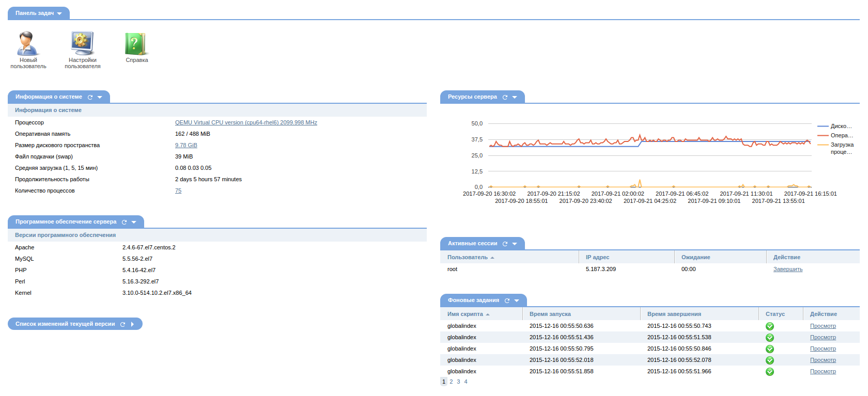
Task: Click PHP version 5.4.16-42.el7
Action: coord(139,271)
